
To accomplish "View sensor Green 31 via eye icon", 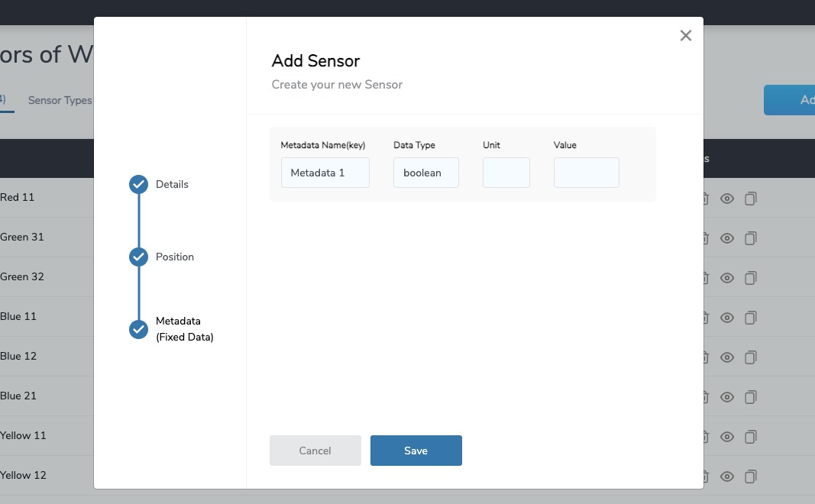I will tap(726, 237).
